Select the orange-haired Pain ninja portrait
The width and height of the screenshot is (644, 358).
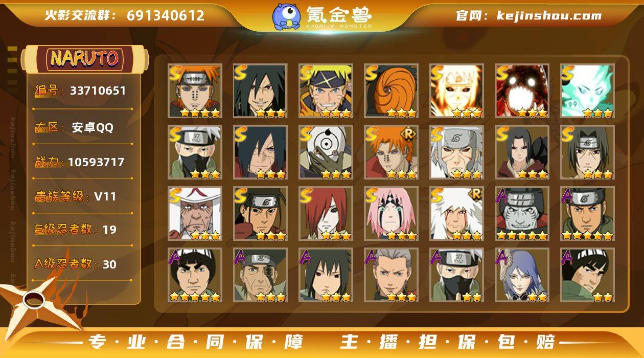(195, 91)
